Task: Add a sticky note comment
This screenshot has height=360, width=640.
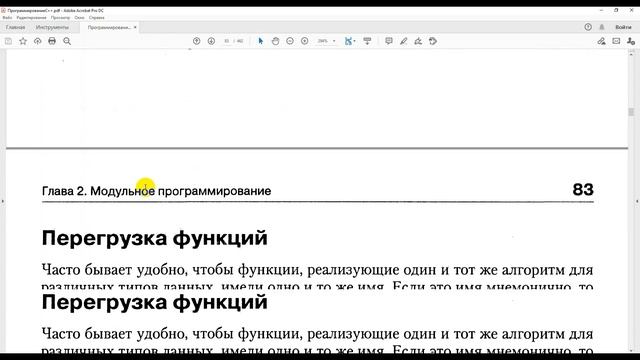Action: coord(389,41)
